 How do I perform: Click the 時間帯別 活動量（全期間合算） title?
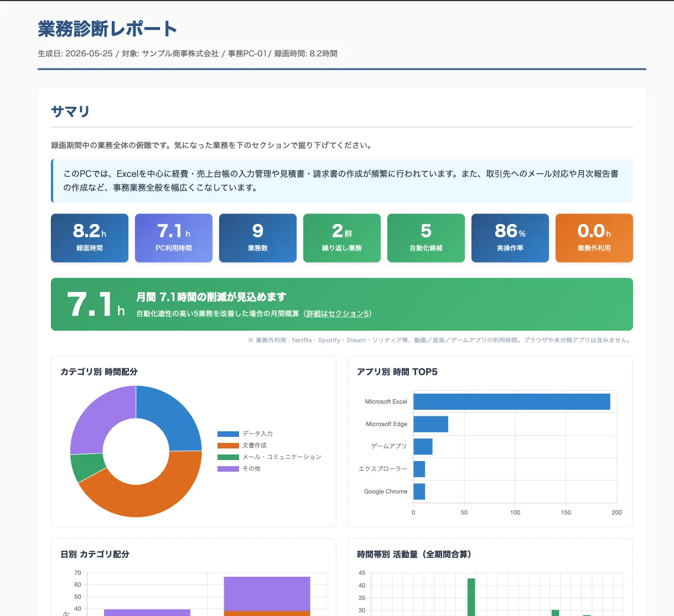tap(414, 554)
